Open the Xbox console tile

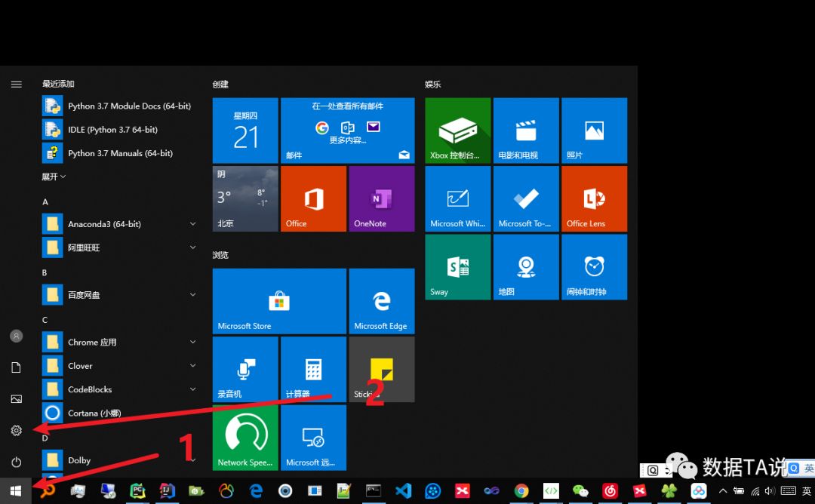pos(458,131)
